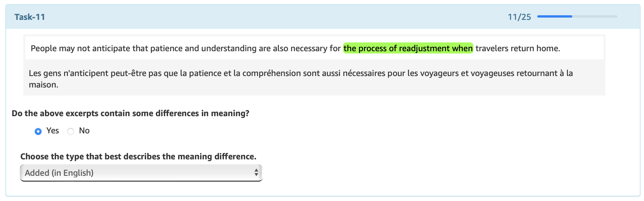This screenshot has height=201, width=644.
Task: Click the Task-11 header title
Action: coord(30,17)
